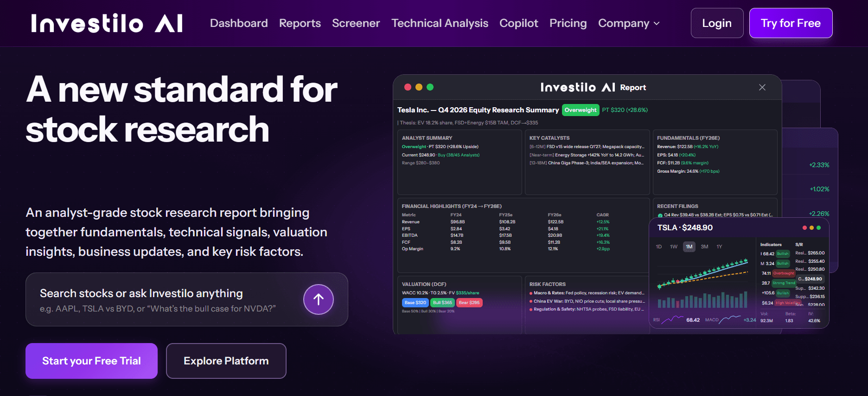868x396 pixels.
Task: Click the Bull $365 valuation badge
Action: pyautogui.click(x=442, y=303)
